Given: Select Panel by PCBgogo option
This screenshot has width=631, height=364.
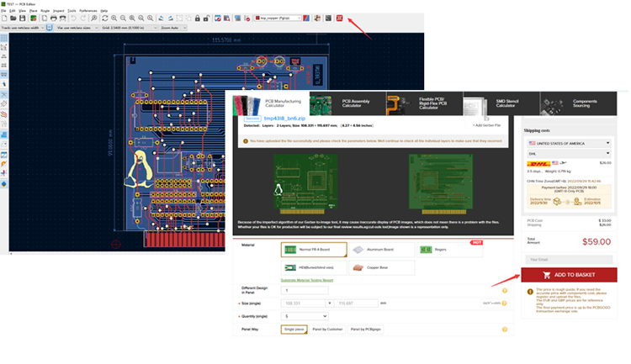Looking at the screenshot, I should (365, 330).
